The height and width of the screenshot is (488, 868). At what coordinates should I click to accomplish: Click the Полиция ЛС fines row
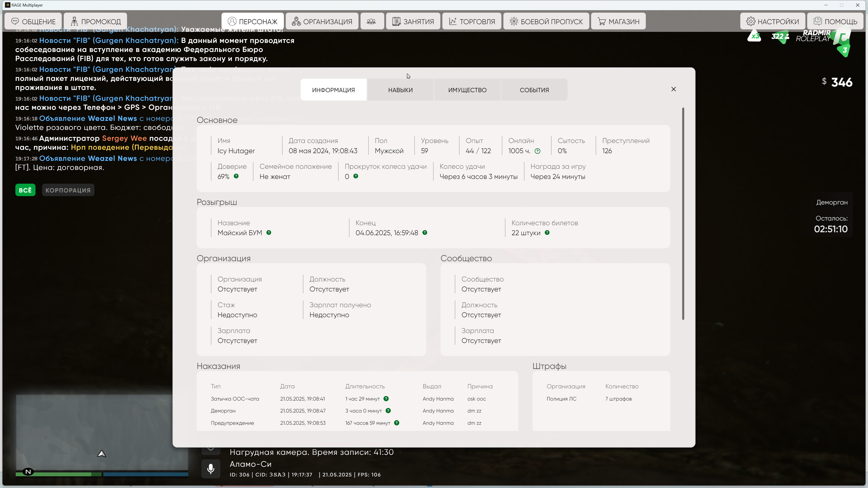601,399
